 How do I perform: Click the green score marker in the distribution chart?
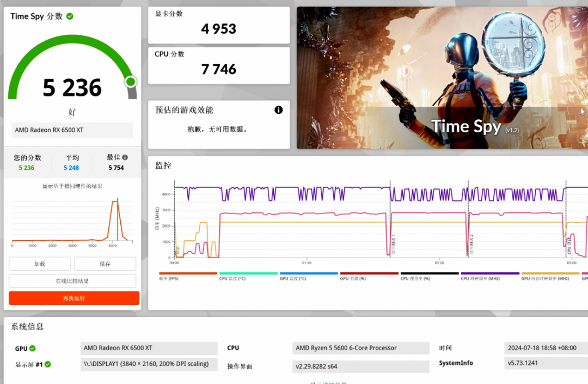118,219
